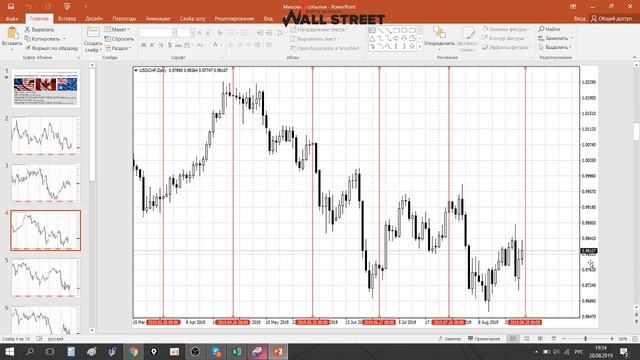The height and width of the screenshot is (360, 640).
Task: Select the triangle shape in the gallery
Action: coord(372,38)
